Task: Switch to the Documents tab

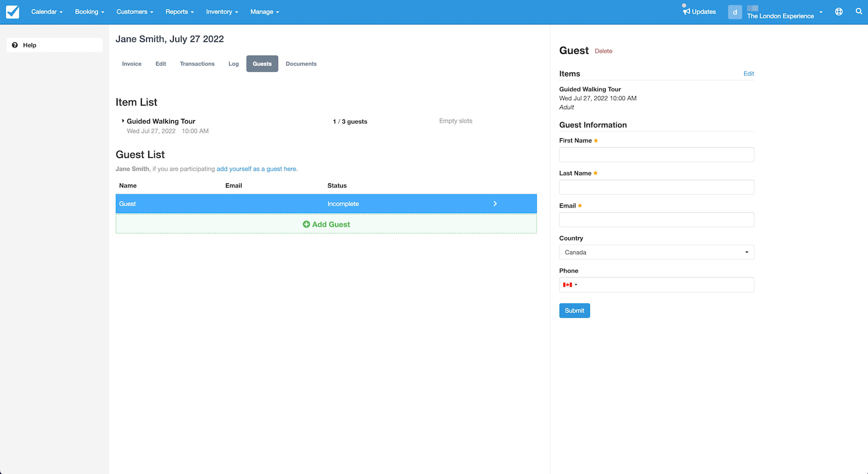Action: coord(301,64)
